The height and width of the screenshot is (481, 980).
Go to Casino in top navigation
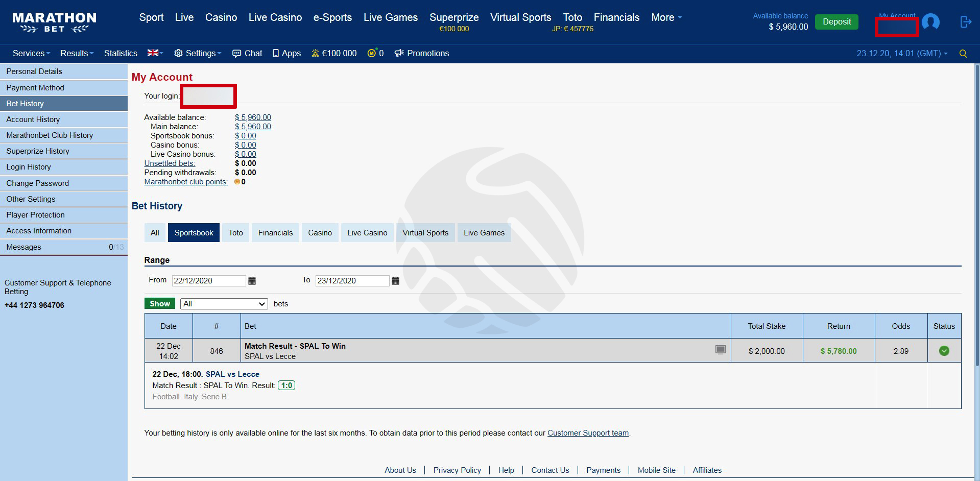point(221,17)
